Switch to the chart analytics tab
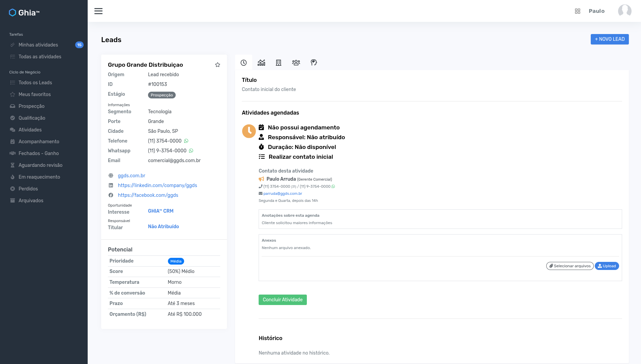This screenshot has width=641, height=364. click(261, 63)
